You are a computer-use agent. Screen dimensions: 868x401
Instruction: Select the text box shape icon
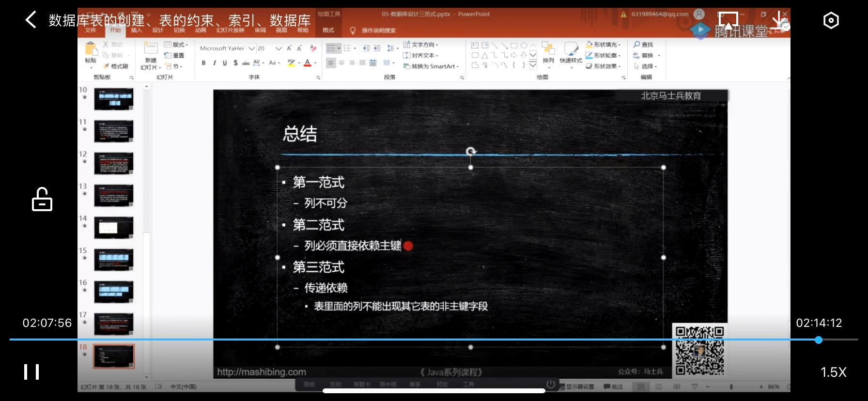[x=475, y=46]
